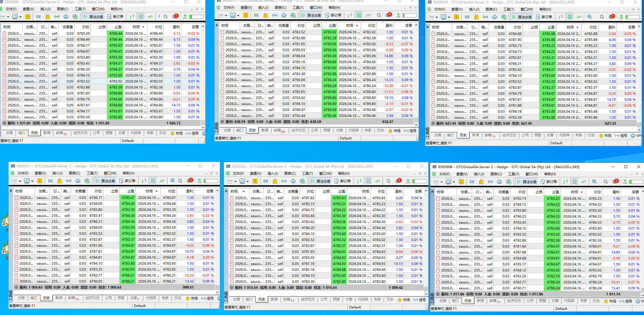
Task: Click 新订单 button in 6505908 window
Action: click(549, 182)
